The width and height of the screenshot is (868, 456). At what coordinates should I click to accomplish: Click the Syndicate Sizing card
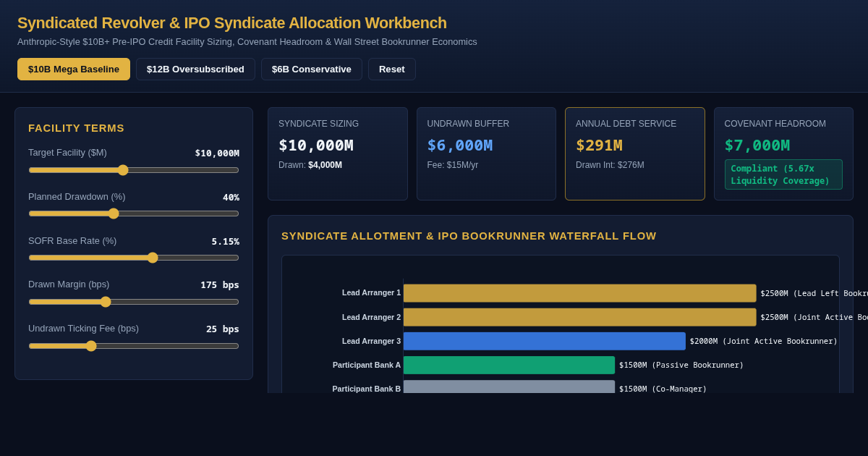click(338, 154)
